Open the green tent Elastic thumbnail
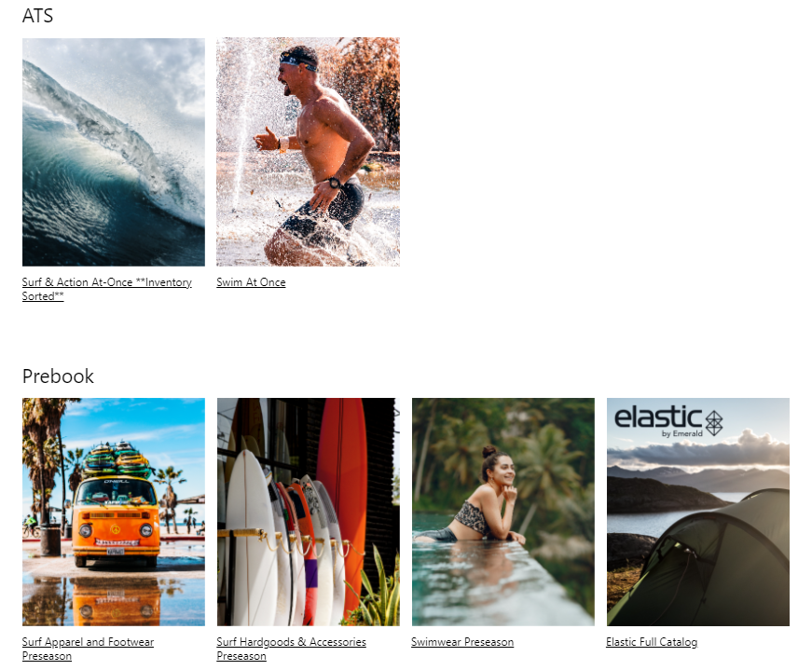This screenshot has width=812, height=670. (x=698, y=513)
